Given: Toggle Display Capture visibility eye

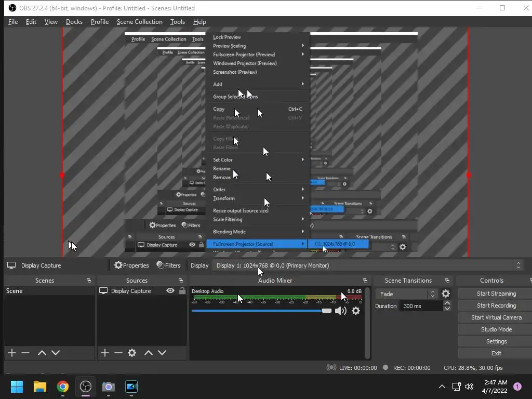Looking at the screenshot, I should pyautogui.click(x=170, y=291).
